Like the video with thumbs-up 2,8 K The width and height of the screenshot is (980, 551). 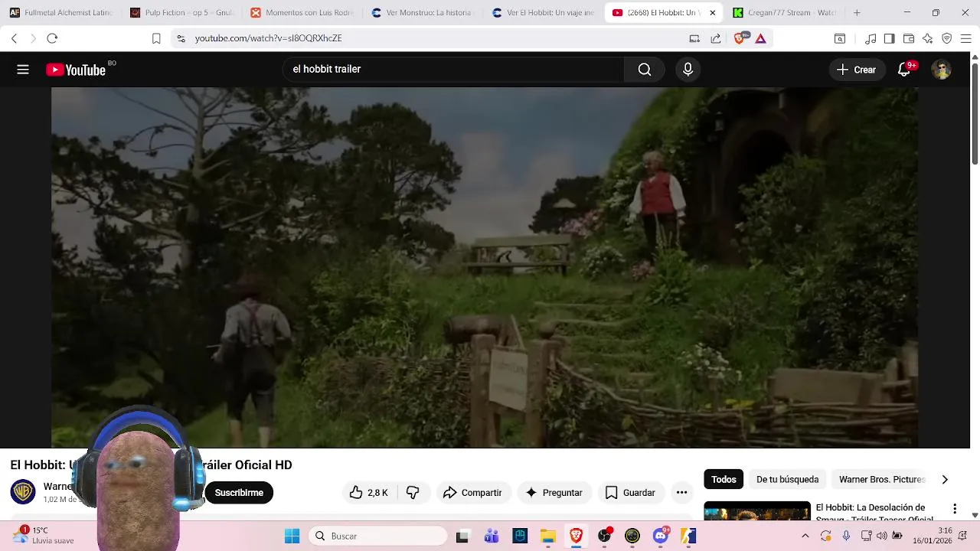pos(368,493)
